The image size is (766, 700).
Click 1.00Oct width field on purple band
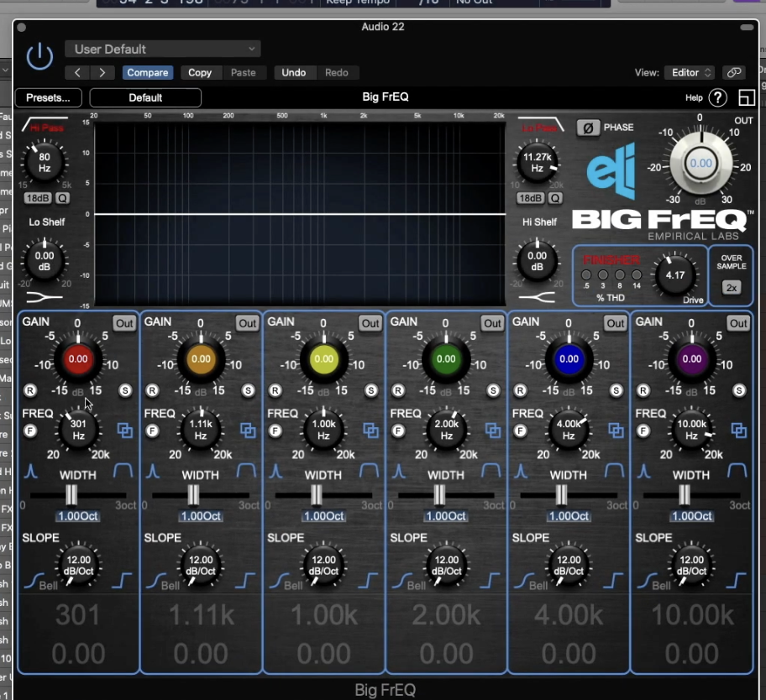(692, 516)
